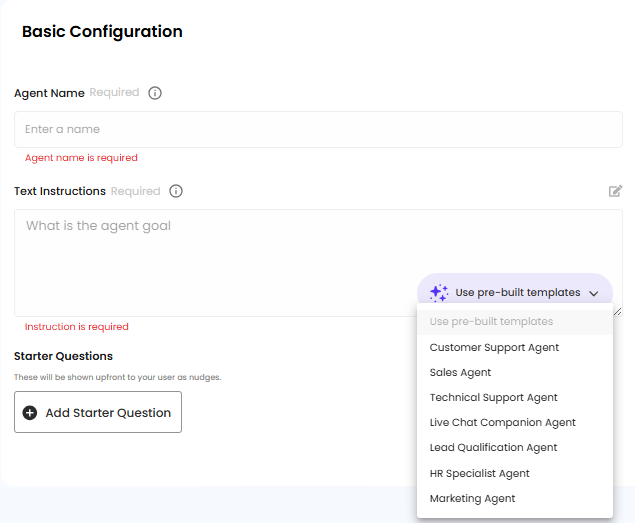Click the info icon beside Agent Name
Screen dimensions: 635x523
(155, 93)
